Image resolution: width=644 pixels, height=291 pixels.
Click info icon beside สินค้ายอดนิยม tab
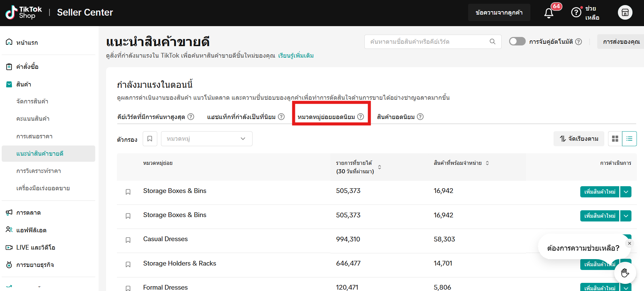[420, 117]
